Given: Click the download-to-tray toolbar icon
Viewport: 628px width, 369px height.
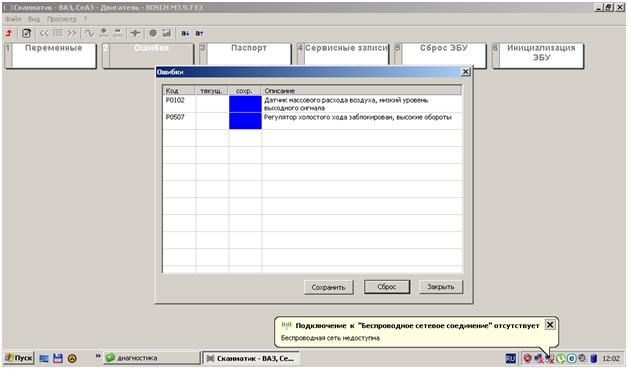Looking at the screenshot, I should pyautogui.click(x=104, y=33).
